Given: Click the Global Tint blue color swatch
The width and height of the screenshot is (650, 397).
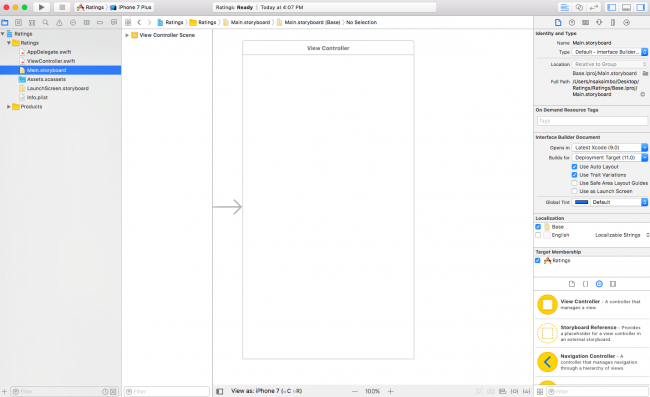Looking at the screenshot, I should (x=582, y=202).
